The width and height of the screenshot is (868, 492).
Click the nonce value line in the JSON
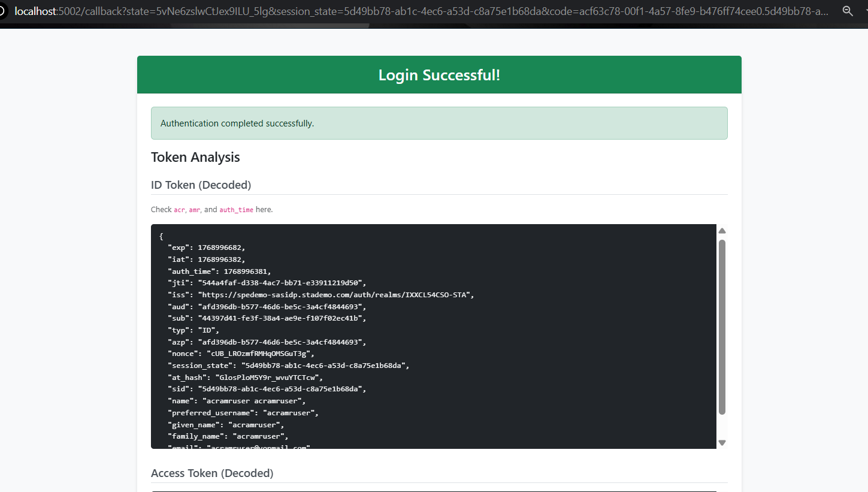[x=260, y=354]
